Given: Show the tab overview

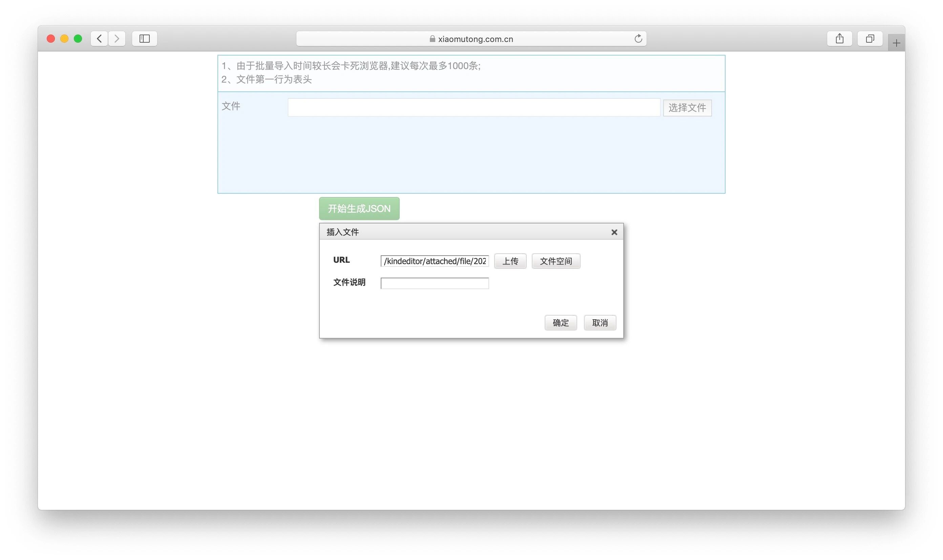Looking at the screenshot, I should click(870, 39).
